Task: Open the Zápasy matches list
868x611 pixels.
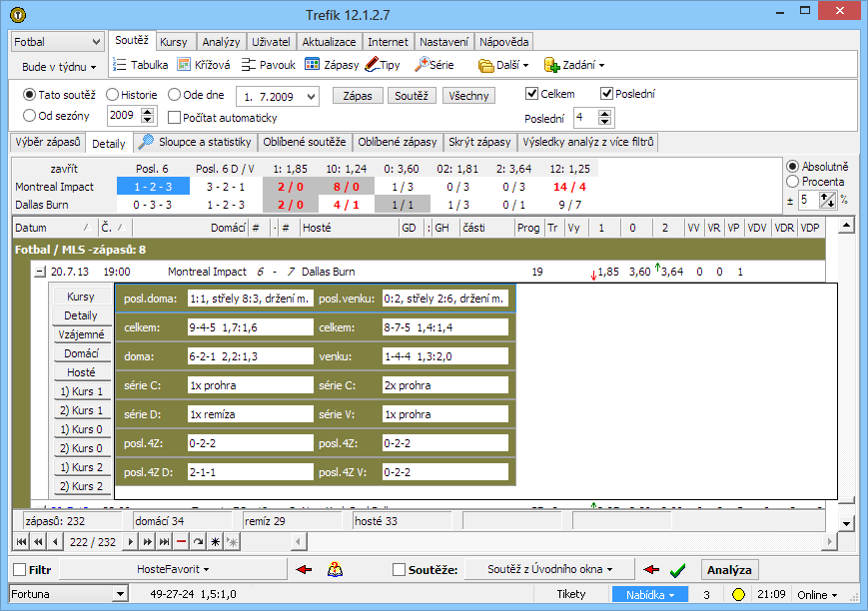Action: 332,65
